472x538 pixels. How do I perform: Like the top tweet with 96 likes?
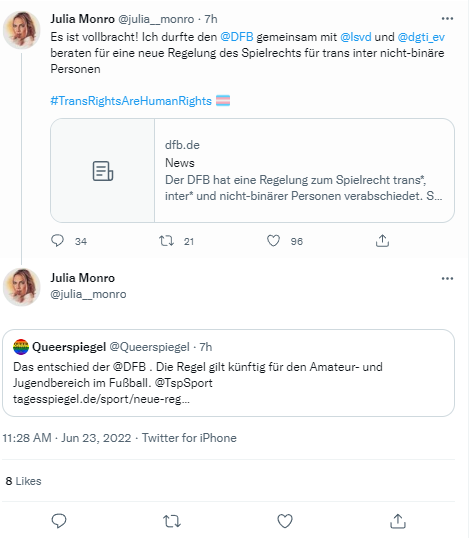[273, 241]
